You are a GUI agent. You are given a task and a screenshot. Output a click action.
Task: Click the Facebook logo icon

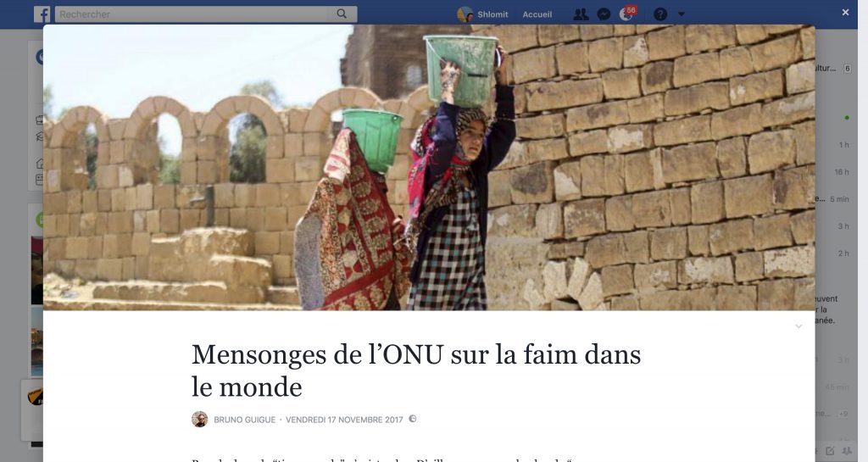pos(42,14)
